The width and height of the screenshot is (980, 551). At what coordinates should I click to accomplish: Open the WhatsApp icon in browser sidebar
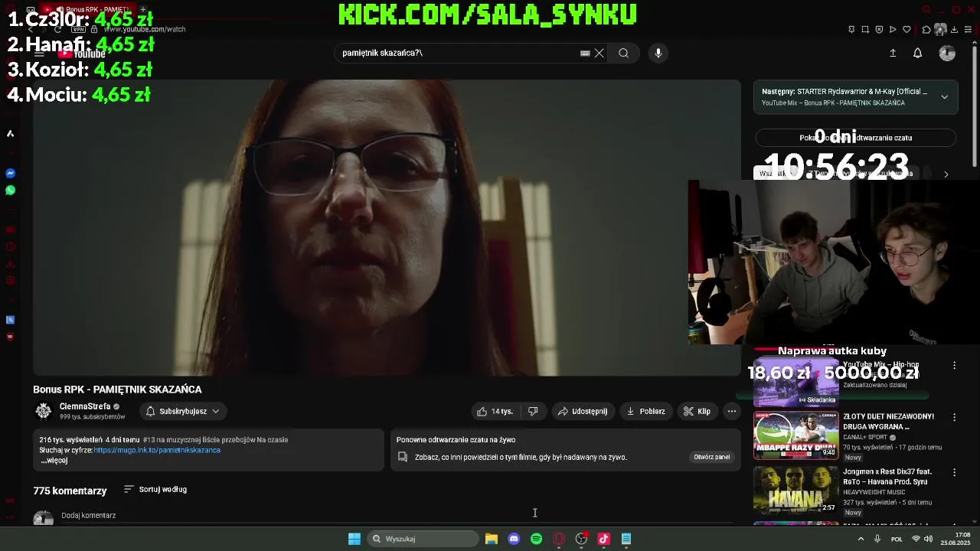(x=11, y=191)
